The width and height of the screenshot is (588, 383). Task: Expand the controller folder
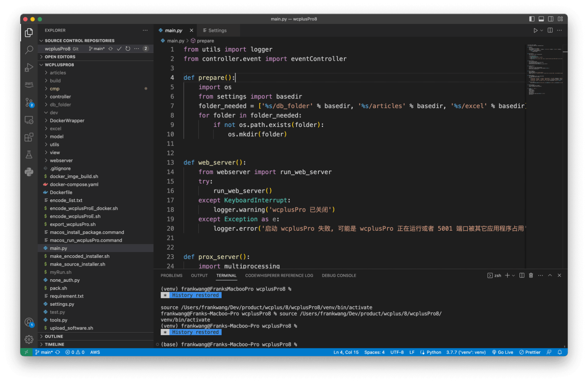(x=60, y=97)
